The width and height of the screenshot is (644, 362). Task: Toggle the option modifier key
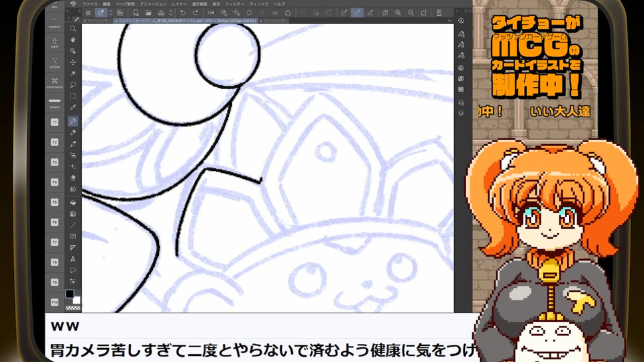pos(54,63)
